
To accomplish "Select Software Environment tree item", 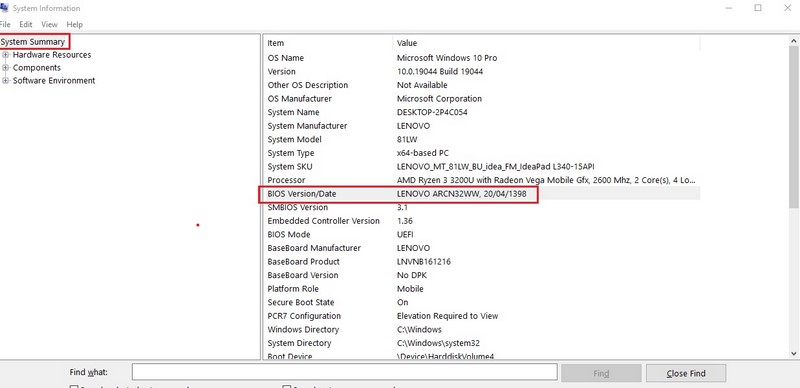I will [x=54, y=80].
